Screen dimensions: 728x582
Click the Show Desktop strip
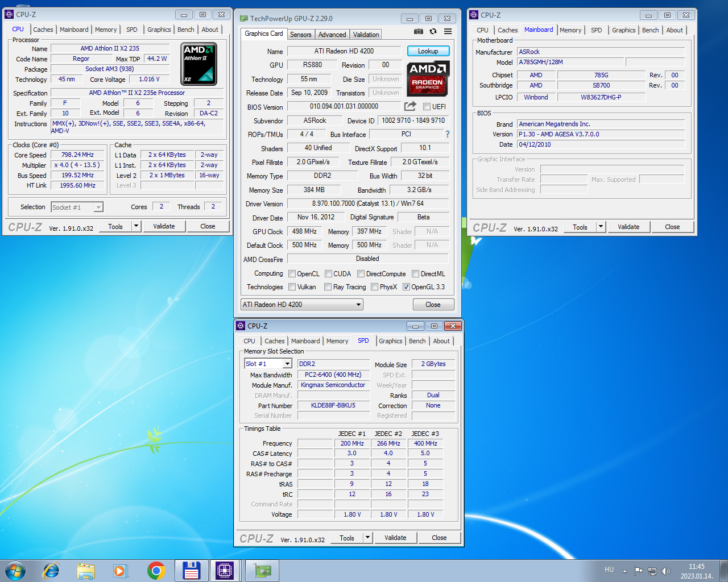click(x=723, y=571)
